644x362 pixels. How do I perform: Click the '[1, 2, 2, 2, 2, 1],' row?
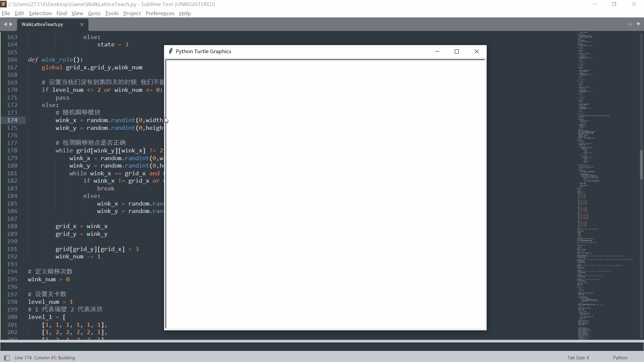[75, 332]
